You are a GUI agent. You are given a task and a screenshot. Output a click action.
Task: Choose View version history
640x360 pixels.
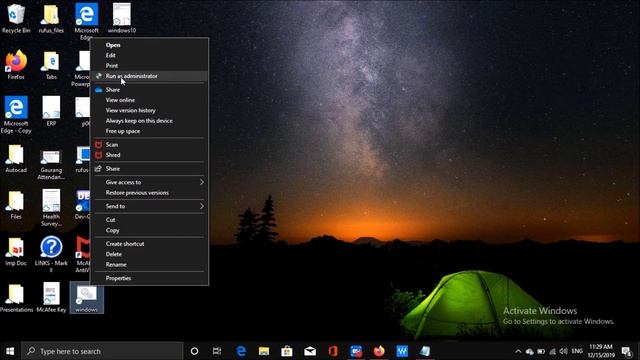(x=131, y=110)
